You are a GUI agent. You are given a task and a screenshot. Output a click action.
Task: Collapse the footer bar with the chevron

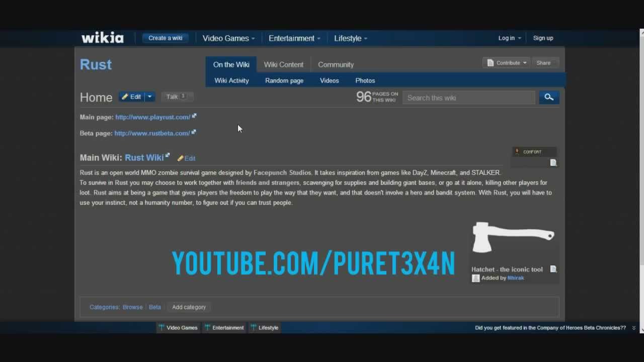[x=634, y=328]
